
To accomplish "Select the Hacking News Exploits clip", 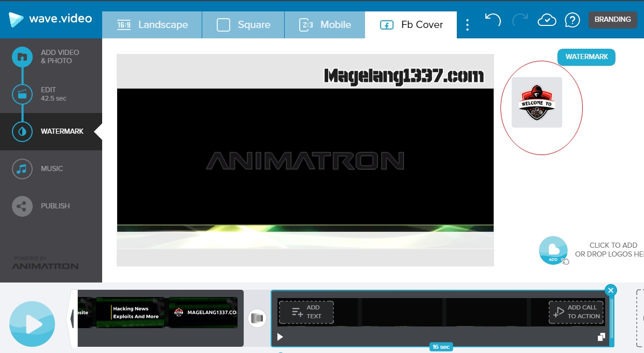I will 130,313.
